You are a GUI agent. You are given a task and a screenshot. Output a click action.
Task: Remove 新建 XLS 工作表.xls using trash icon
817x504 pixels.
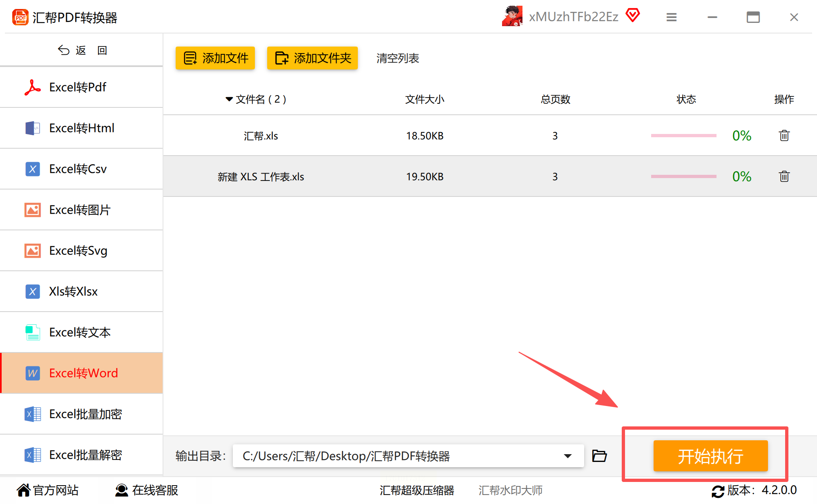784,176
